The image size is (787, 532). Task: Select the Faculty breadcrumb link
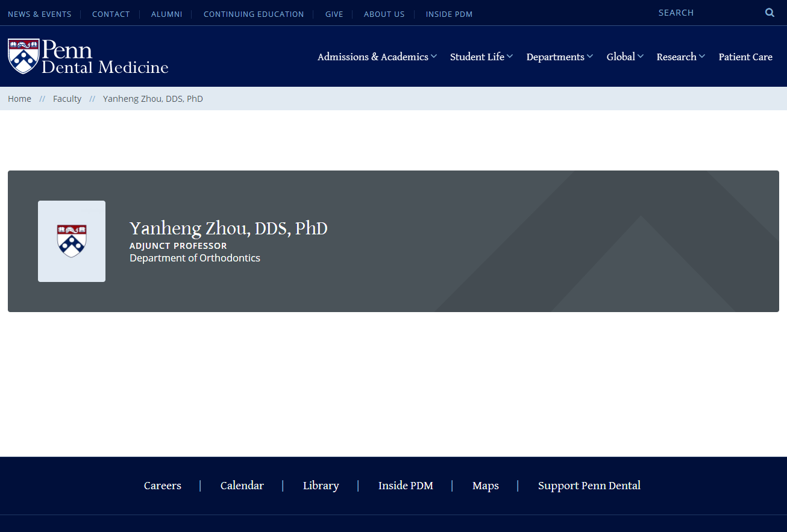[x=67, y=99]
